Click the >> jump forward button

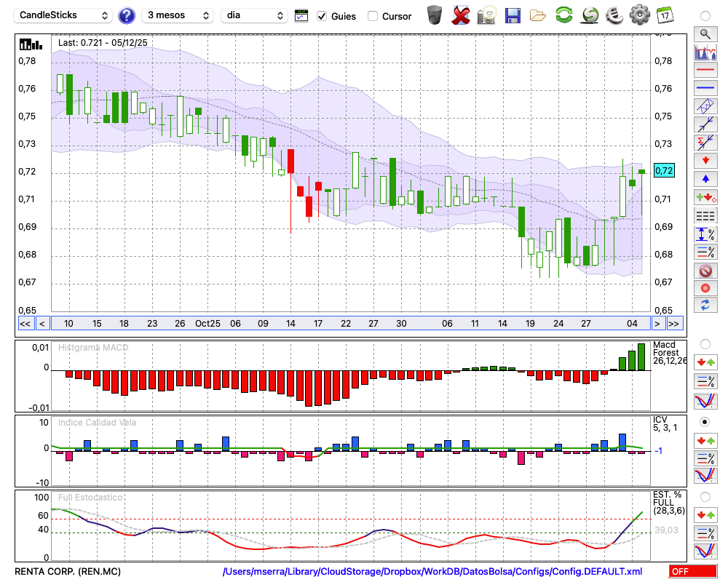coord(674,324)
